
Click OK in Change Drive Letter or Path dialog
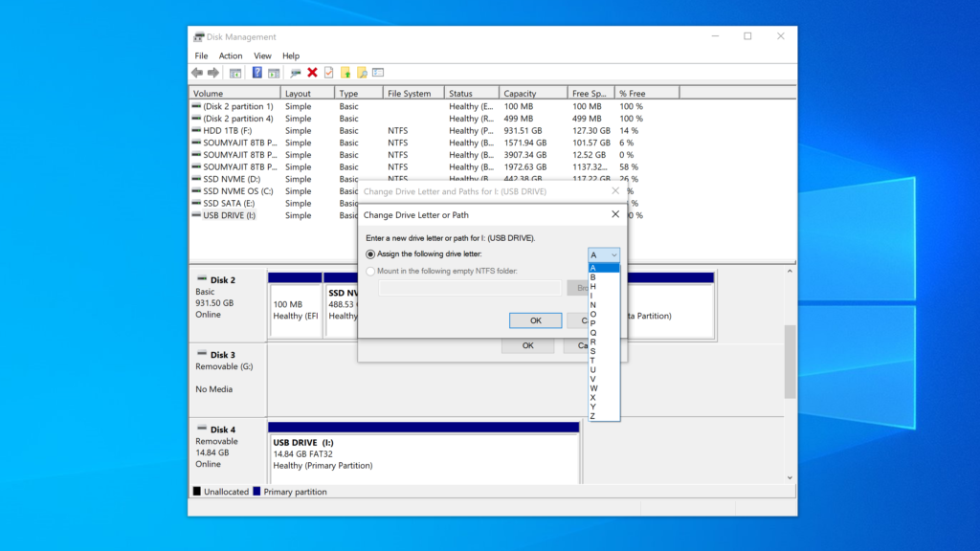(x=536, y=320)
